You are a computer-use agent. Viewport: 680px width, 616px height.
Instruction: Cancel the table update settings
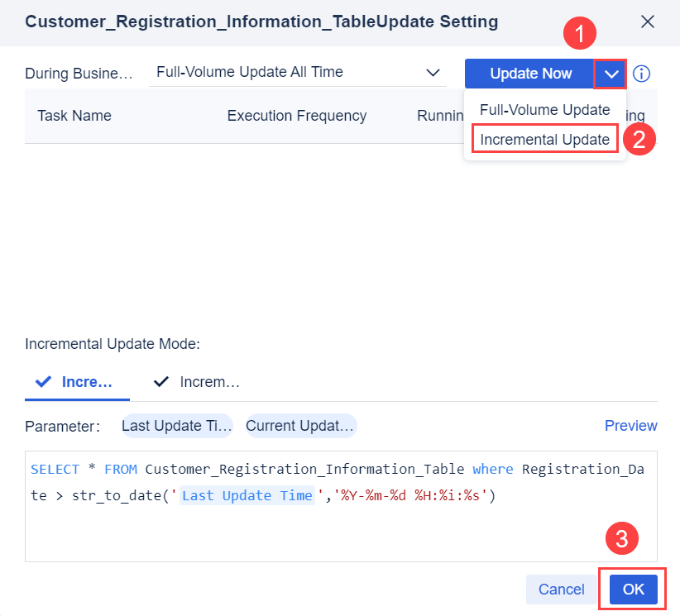pos(561,590)
